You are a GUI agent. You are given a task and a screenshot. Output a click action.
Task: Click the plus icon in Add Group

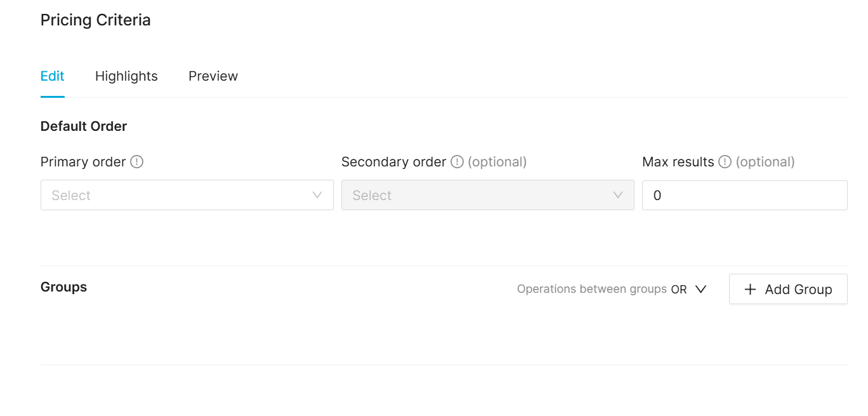click(x=750, y=290)
